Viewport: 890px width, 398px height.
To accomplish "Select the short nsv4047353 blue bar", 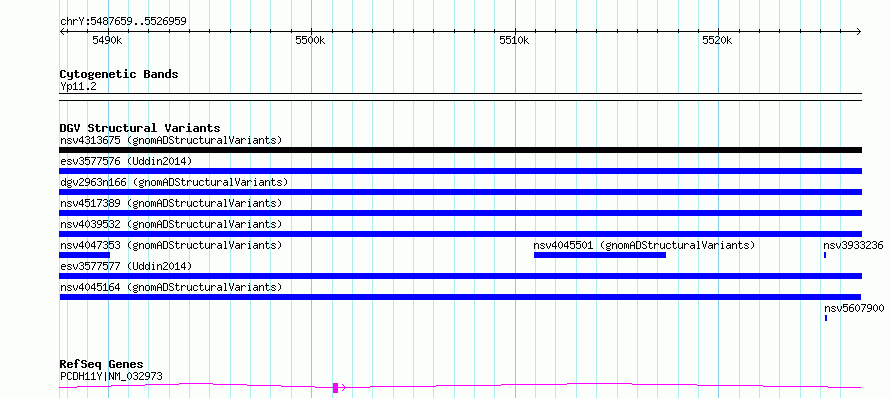I will click(85, 255).
